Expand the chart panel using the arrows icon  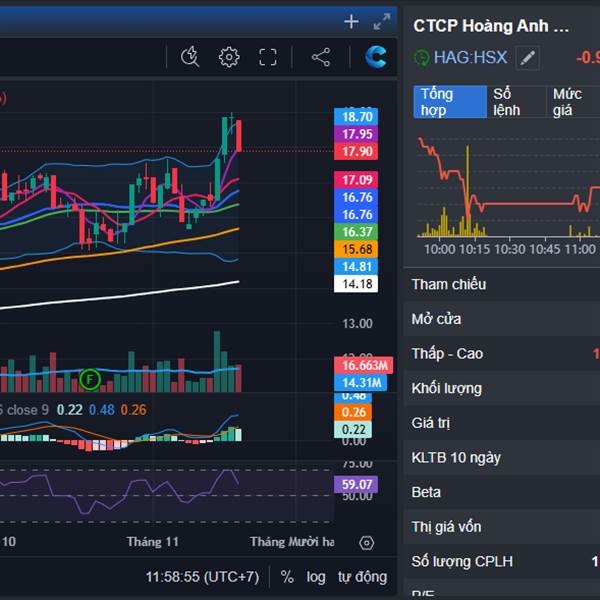381,22
